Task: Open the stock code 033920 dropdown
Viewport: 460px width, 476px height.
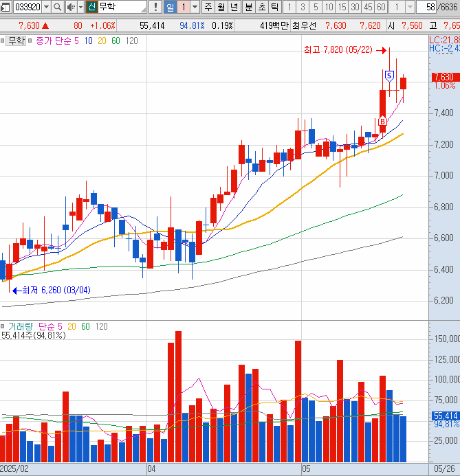Action: 46,7
